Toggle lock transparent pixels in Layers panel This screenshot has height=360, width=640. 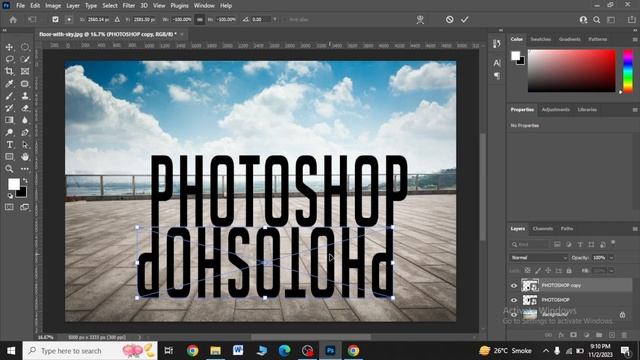point(527,271)
